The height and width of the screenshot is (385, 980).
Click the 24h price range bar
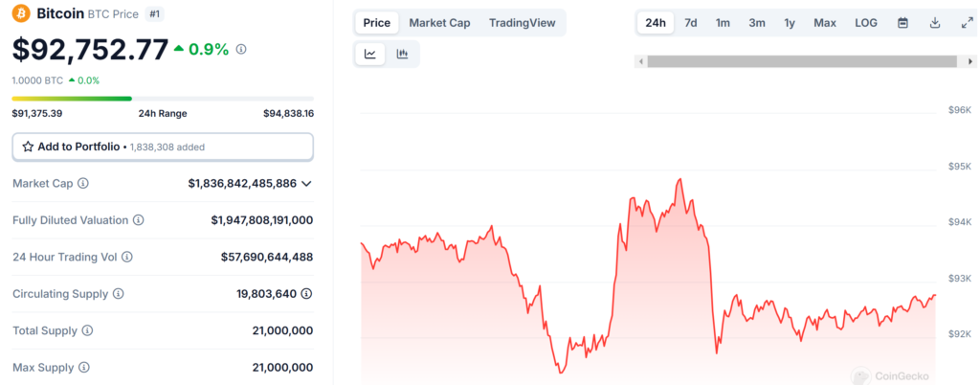pyautogui.click(x=163, y=98)
